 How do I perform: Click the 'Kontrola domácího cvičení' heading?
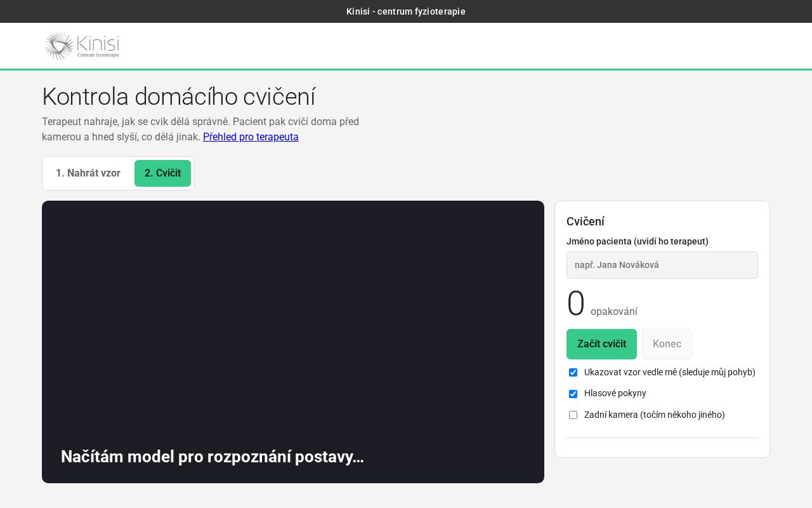pyautogui.click(x=178, y=97)
